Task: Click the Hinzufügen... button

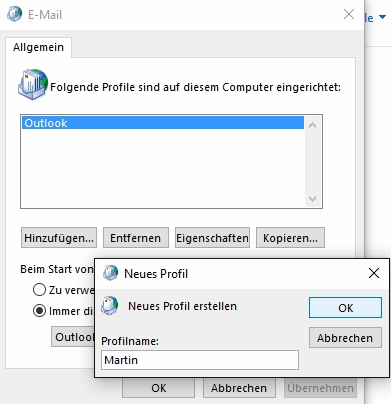Action: pos(59,238)
